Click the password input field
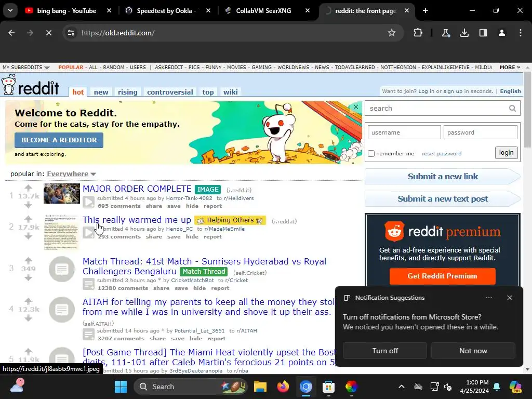Image resolution: width=532 pixels, height=399 pixels. [481, 132]
